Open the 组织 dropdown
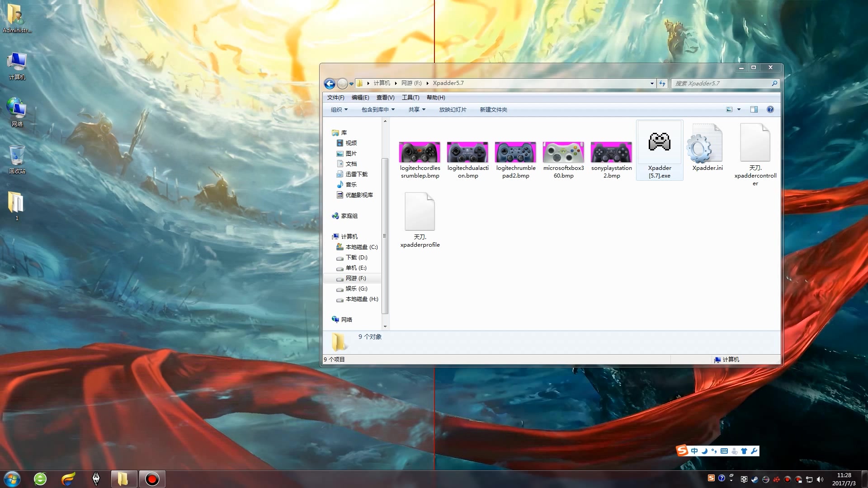This screenshot has height=488, width=868. tap(339, 110)
